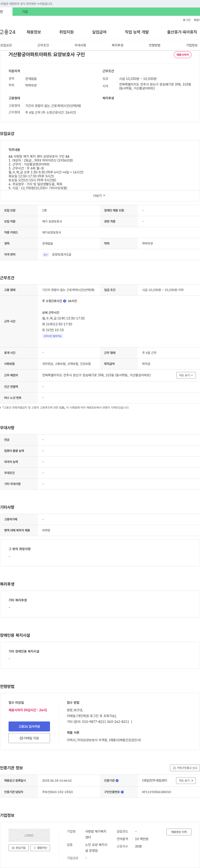200x868 pixels.
Task: Click the 고용24 logo
Action: point(7,32)
